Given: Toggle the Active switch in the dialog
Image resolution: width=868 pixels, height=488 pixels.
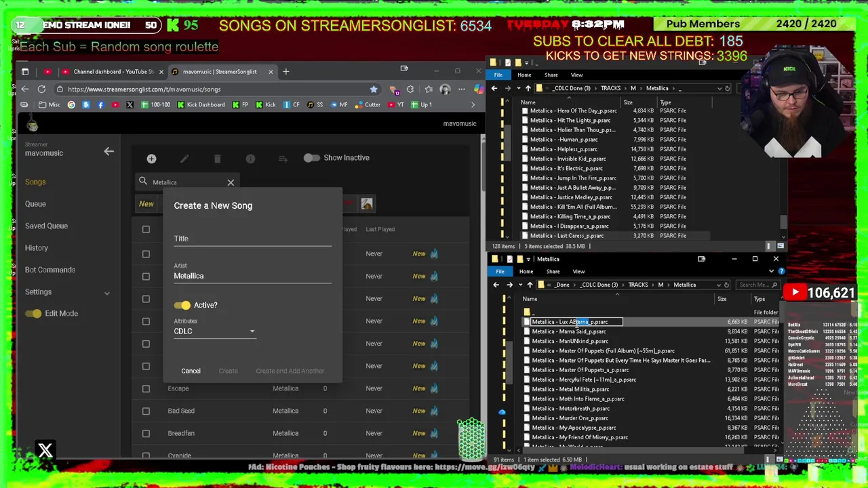Looking at the screenshot, I should (182, 305).
